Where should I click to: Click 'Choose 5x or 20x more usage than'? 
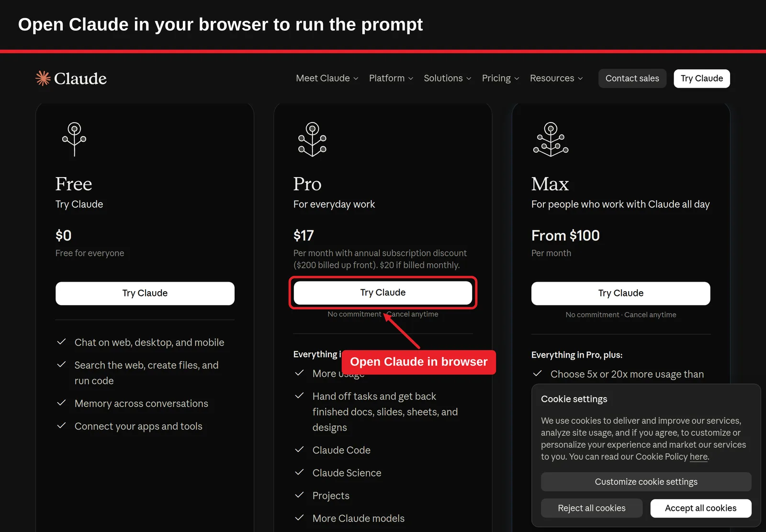[627, 374]
